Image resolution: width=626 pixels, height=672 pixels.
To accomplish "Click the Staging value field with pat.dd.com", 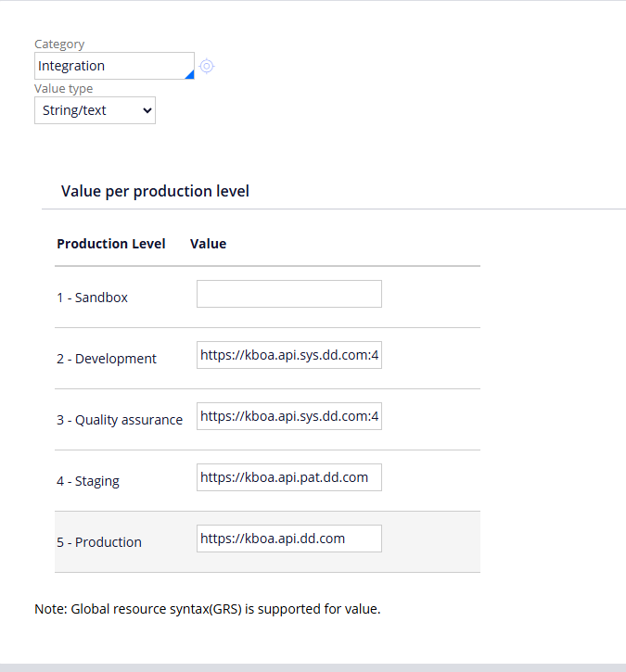I will 289,477.
